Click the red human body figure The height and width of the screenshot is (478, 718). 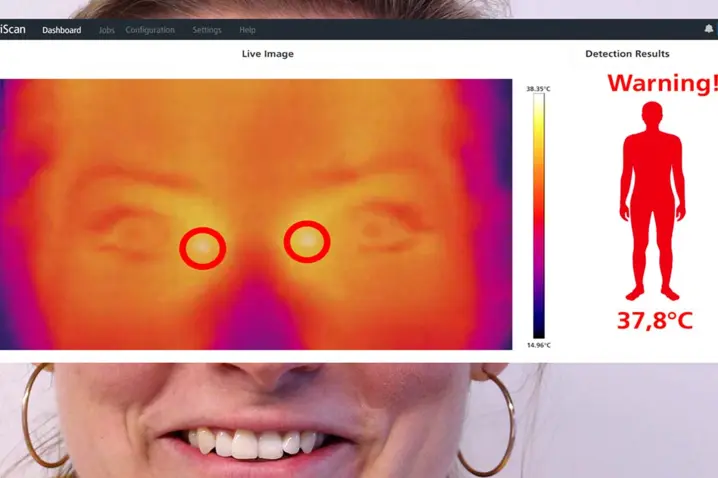click(652, 200)
